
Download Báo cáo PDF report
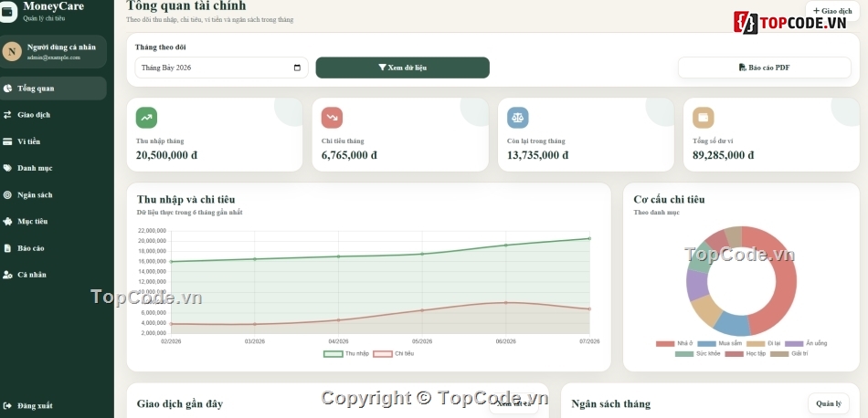(765, 68)
